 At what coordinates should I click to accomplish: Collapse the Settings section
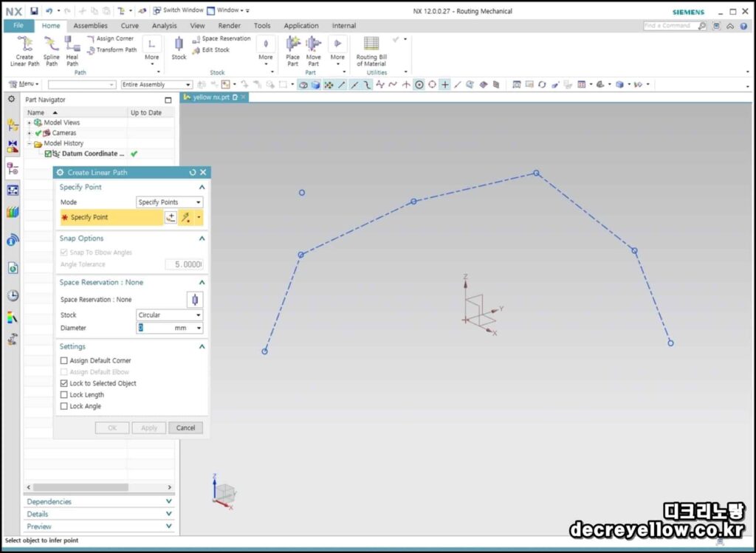(202, 347)
